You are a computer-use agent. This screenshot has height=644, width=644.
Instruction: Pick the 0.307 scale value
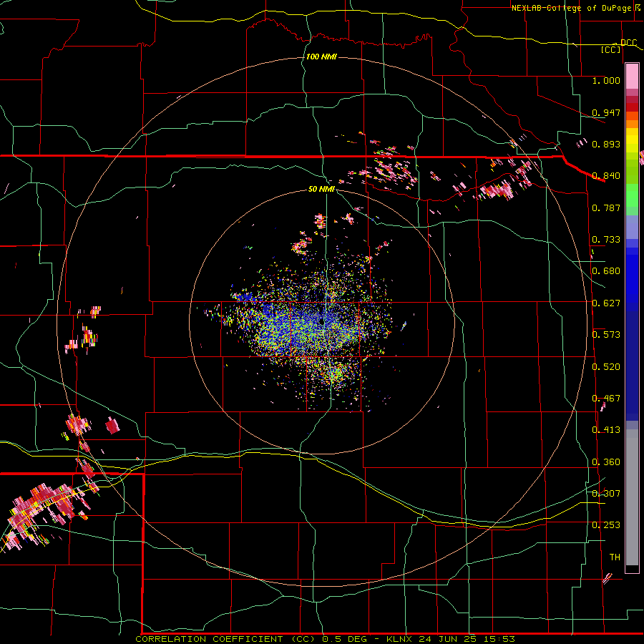point(606,494)
